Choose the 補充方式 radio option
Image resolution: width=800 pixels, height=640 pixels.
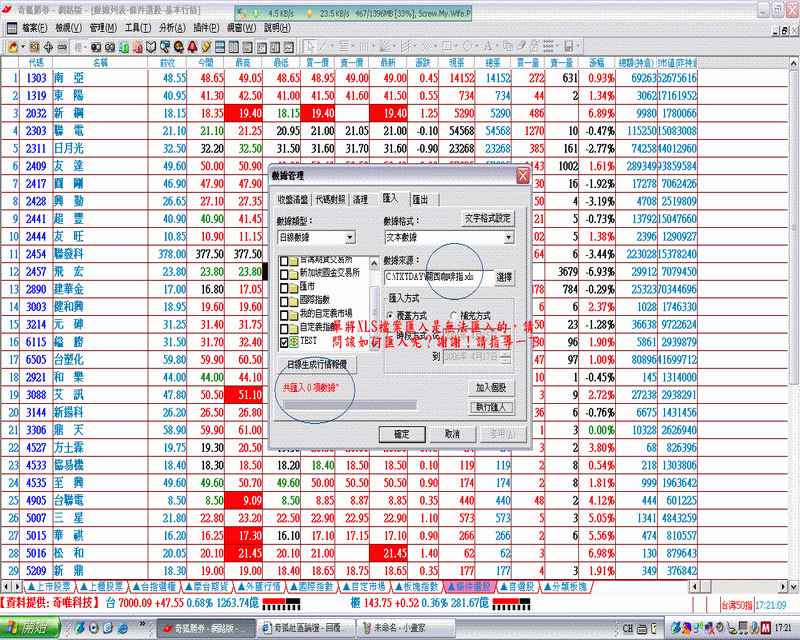pyautogui.click(x=454, y=315)
